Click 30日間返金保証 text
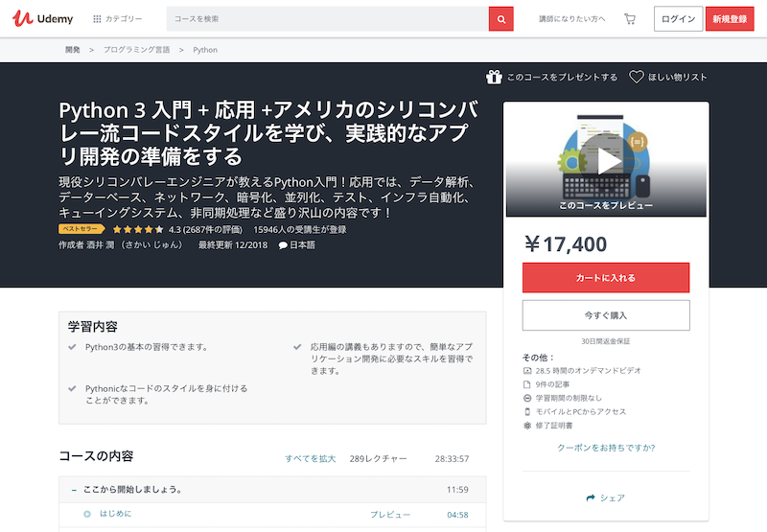 point(606,341)
